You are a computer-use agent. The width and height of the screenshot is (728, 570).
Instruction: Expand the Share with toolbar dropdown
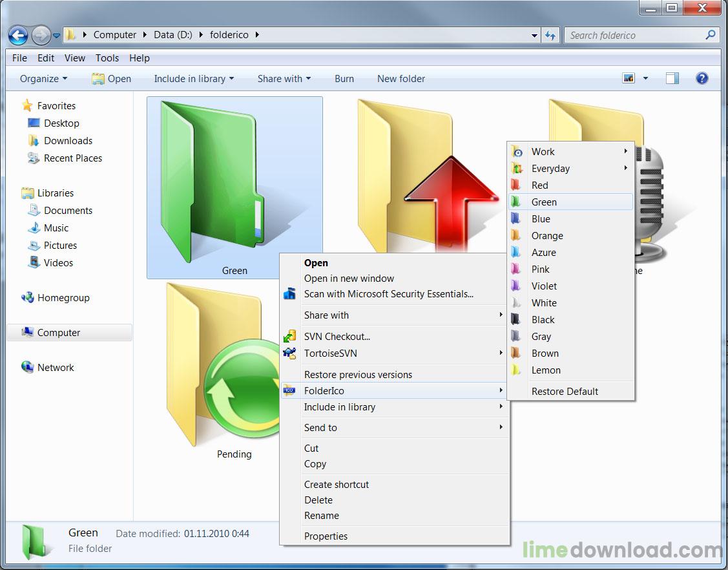[x=284, y=79]
